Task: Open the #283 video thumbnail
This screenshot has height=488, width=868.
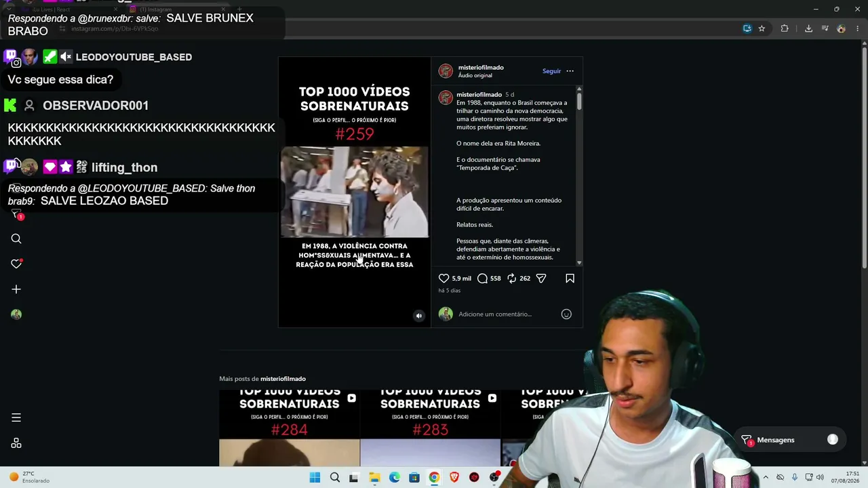Action: tap(431, 428)
